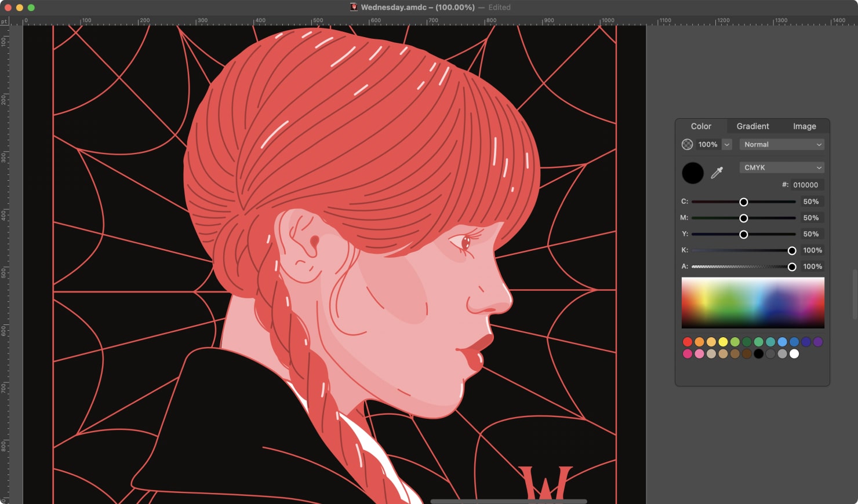Screen dimensions: 858x504
Task: Select the red preset swatch
Action: [688, 342]
